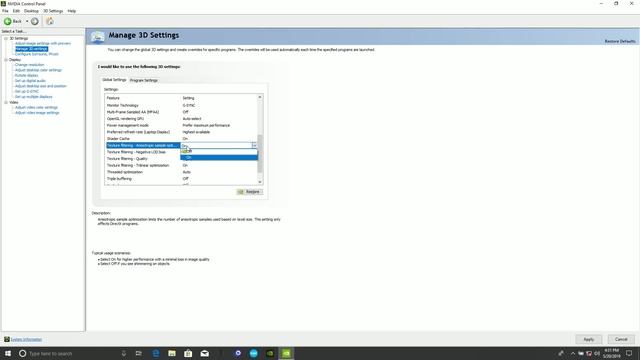This screenshot has width=640, height=360.
Task: Click the settings list scroll up arrow
Action: tap(260, 98)
